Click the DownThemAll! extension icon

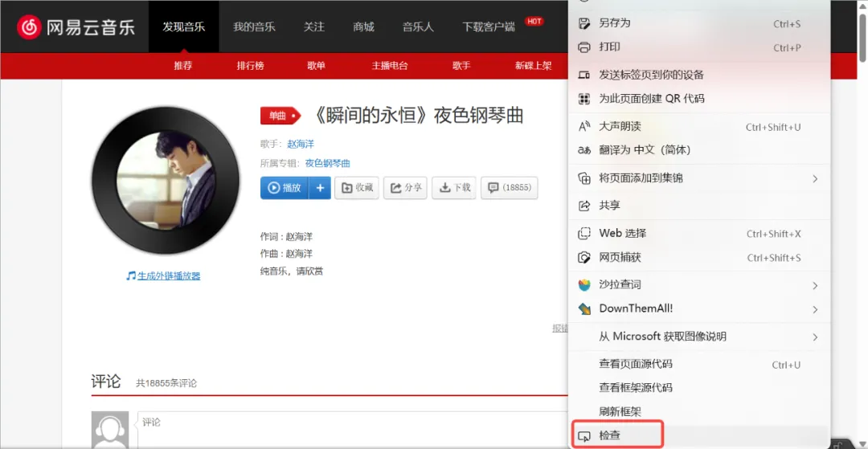584,308
